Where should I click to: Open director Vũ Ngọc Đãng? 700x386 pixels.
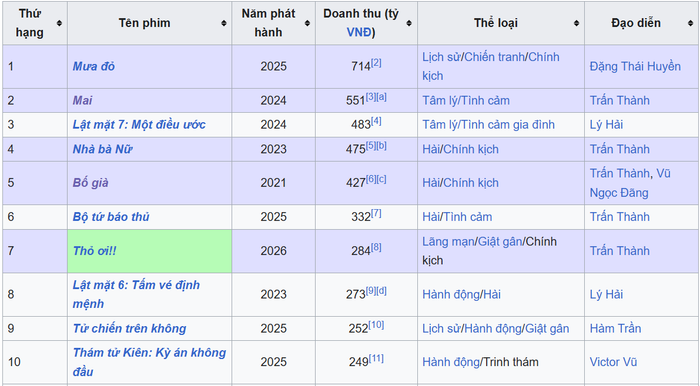pos(629,183)
